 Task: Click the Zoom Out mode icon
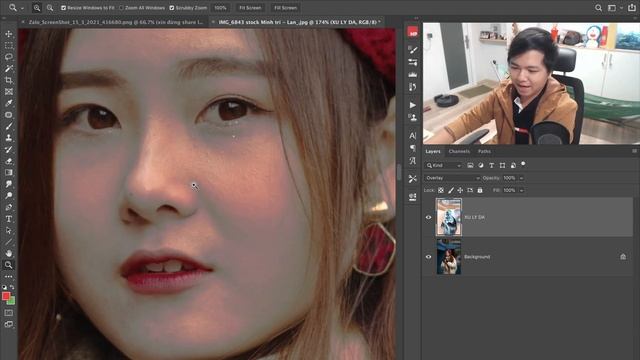pos(50,8)
